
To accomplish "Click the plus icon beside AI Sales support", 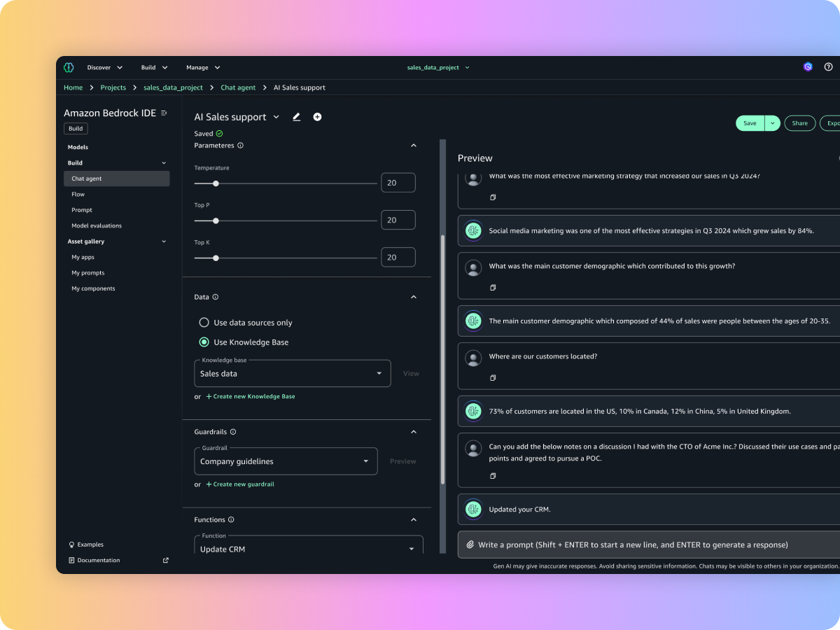I will click(x=317, y=117).
